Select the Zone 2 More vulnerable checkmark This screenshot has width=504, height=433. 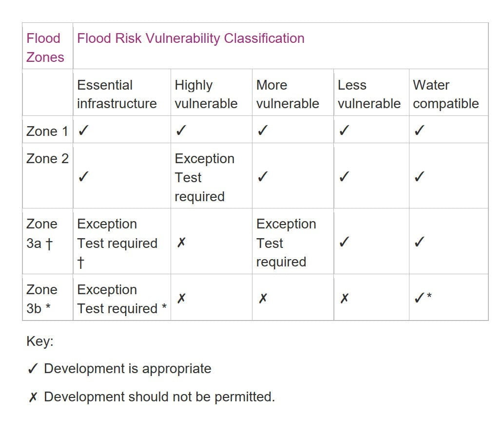tap(262, 177)
